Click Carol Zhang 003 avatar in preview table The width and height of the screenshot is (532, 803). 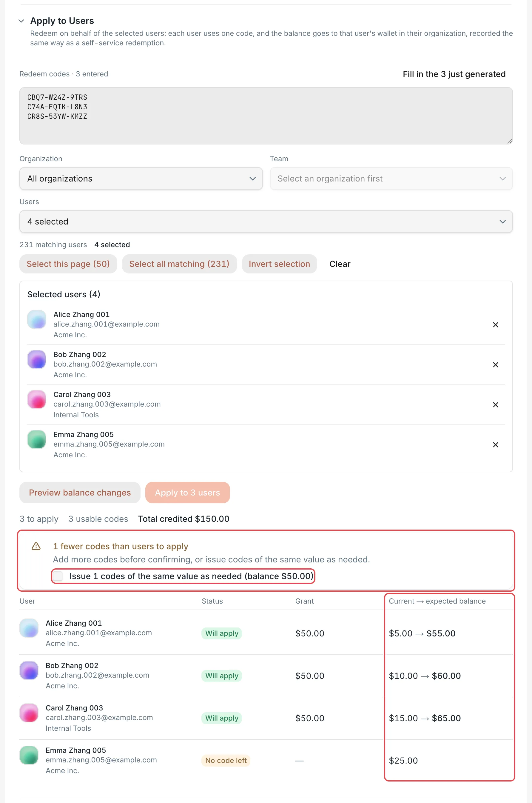point(29,713)
